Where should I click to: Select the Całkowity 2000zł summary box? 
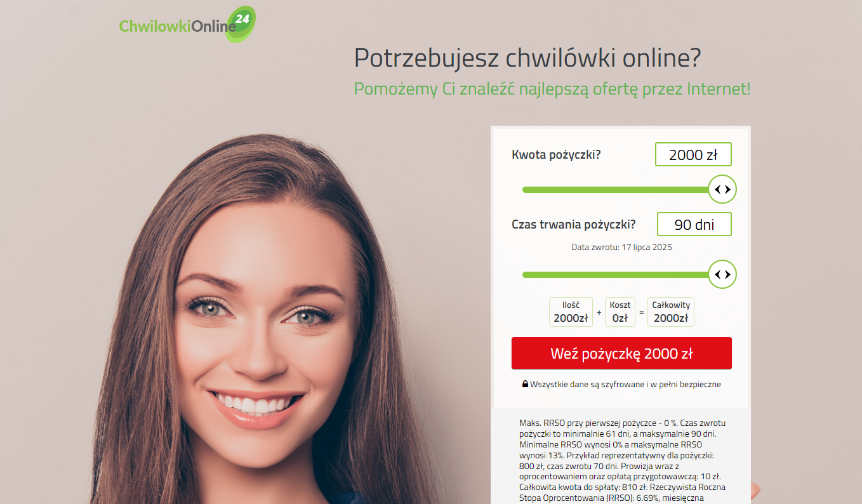point(671,312)
